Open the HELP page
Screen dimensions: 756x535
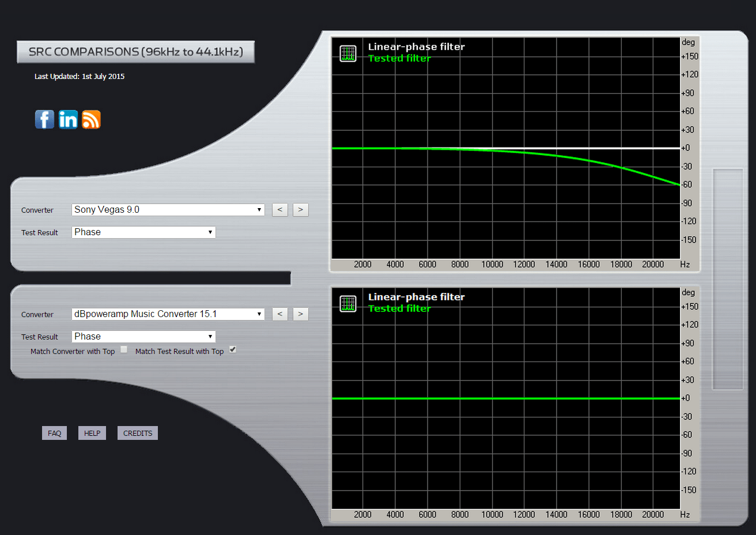pyautogui.click(x=92, y=432)
